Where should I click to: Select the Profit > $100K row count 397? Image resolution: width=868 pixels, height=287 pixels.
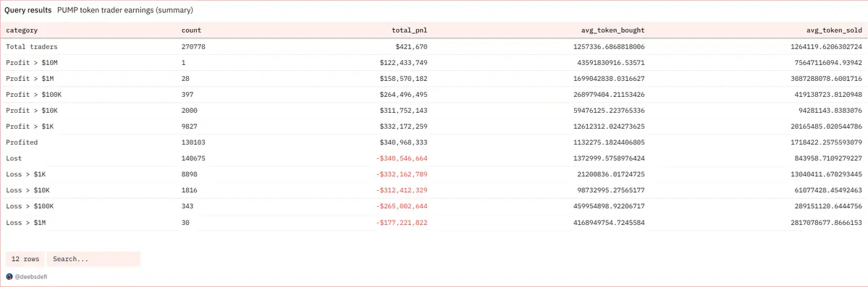(188, 95)
